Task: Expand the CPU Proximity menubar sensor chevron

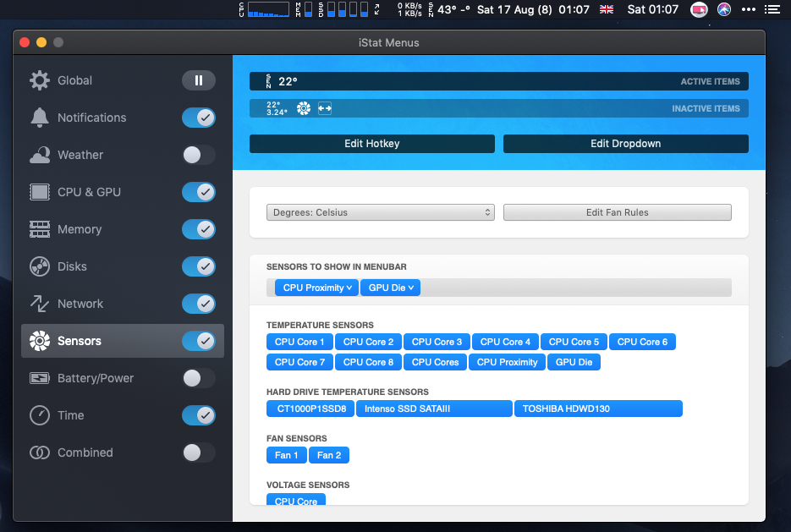Action: coord(349,288)
